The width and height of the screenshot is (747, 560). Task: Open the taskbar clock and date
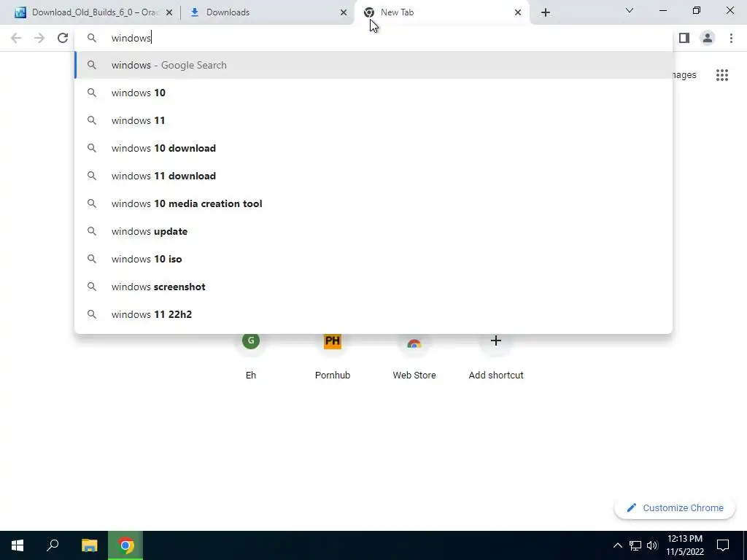[684, 545]
